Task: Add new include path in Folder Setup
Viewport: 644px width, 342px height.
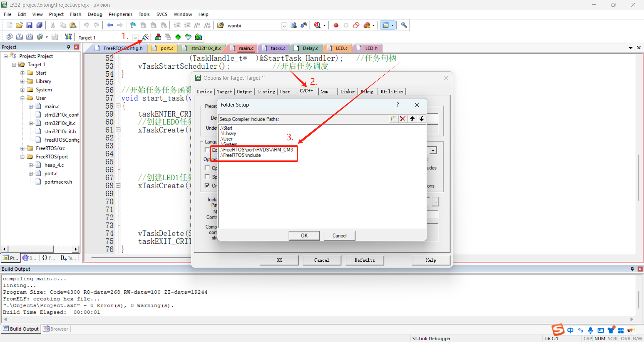Action: coord(393,119)
